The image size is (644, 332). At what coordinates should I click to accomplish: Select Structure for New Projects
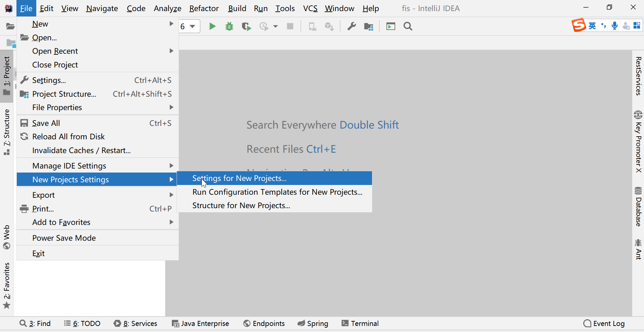tap(274, 205)
